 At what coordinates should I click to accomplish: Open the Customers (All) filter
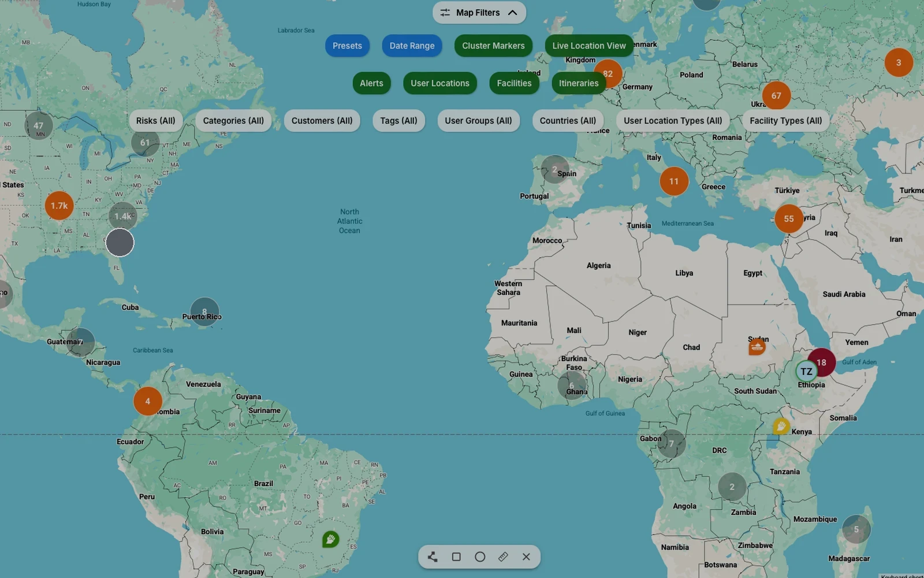pos(322,121)
